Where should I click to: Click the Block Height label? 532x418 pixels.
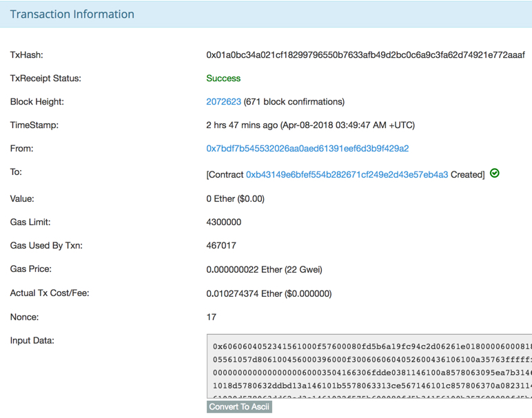coord(37,102)
